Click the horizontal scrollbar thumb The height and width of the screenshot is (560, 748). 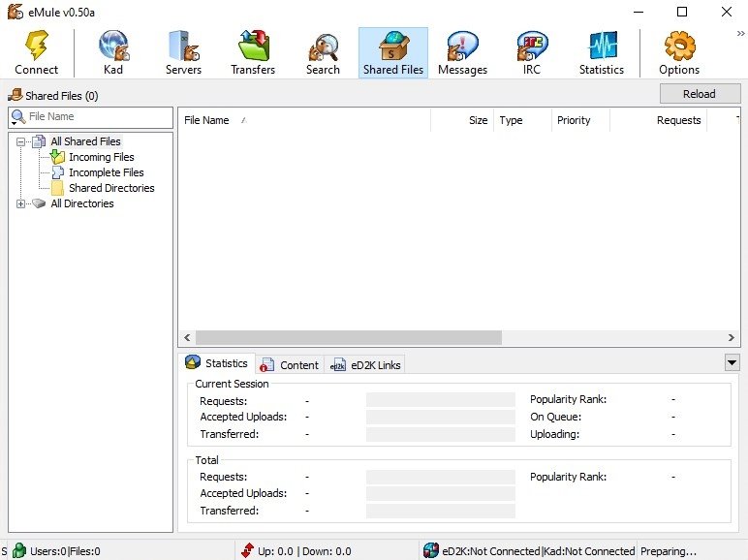pos(349,338)
